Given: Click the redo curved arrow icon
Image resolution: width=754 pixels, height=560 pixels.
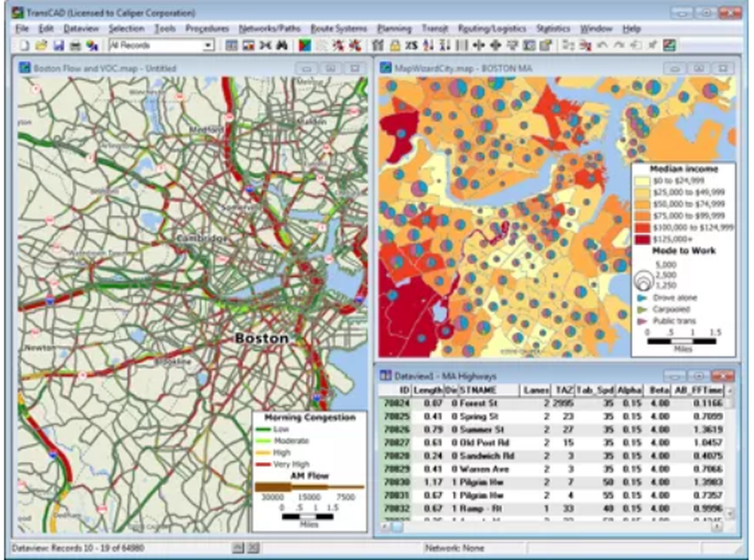Looking at the screenshot, I should pos(619,46).
